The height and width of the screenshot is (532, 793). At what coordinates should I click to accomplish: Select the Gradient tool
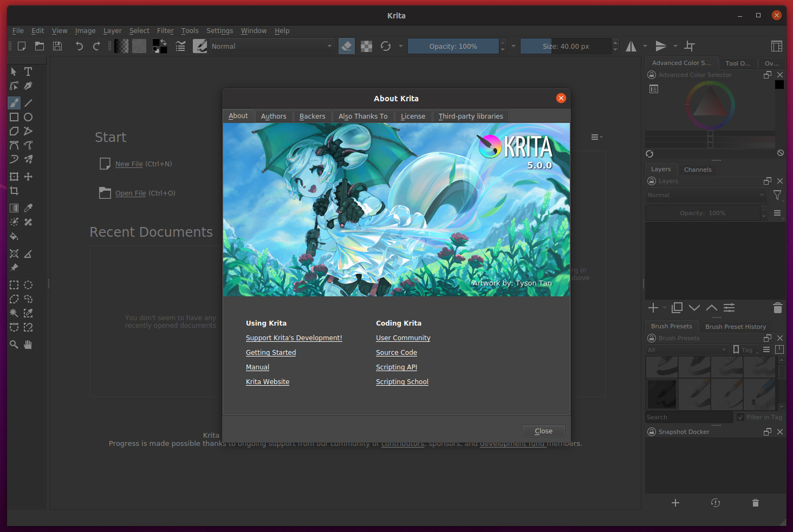(14, 208)
